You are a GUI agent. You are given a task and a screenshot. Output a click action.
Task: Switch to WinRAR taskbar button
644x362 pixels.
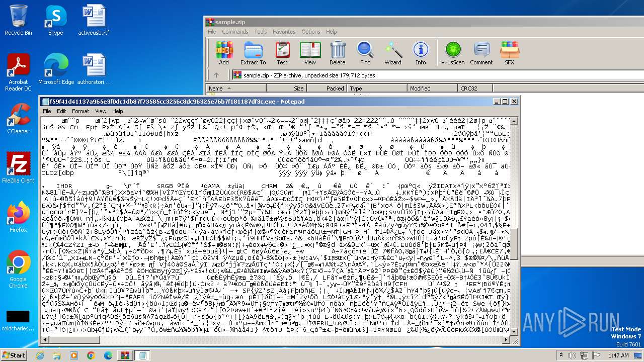pyautogui.click(x=124, y=355)
